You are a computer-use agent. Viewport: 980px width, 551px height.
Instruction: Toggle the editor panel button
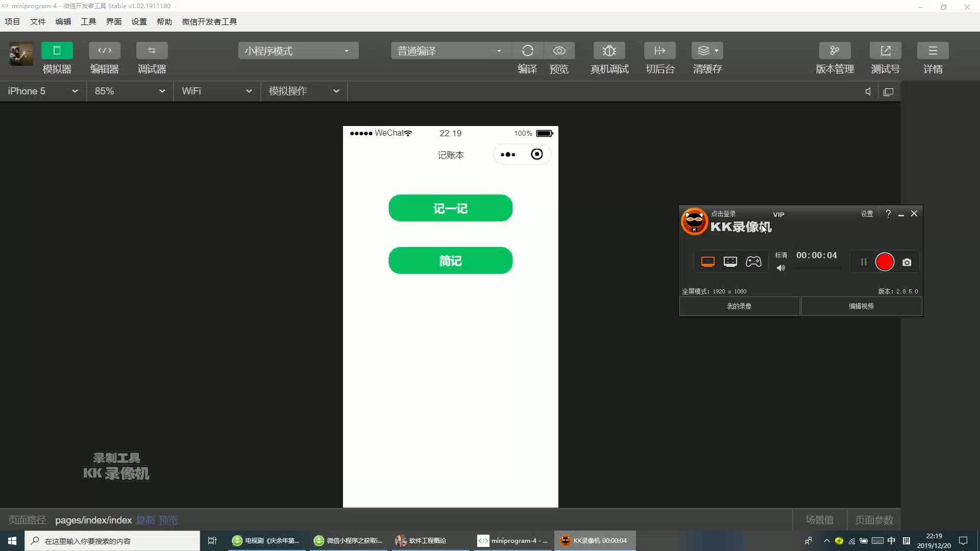104,51
